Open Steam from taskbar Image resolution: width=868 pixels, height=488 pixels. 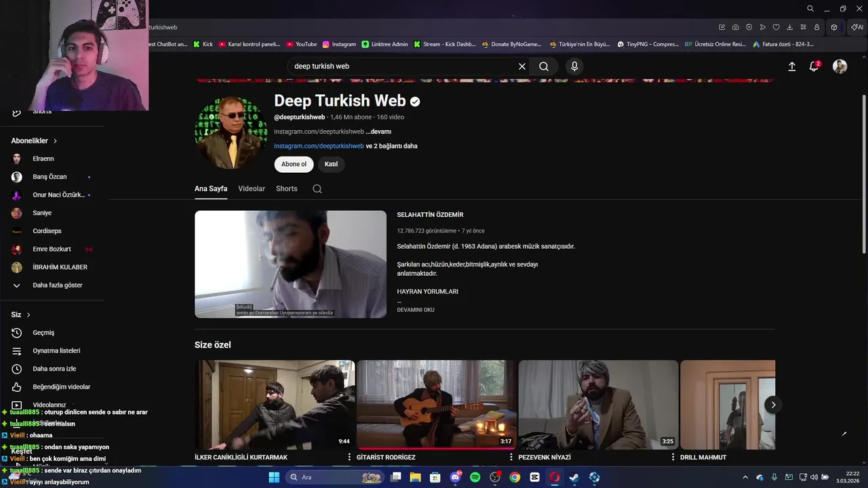[x=574, y=477]
